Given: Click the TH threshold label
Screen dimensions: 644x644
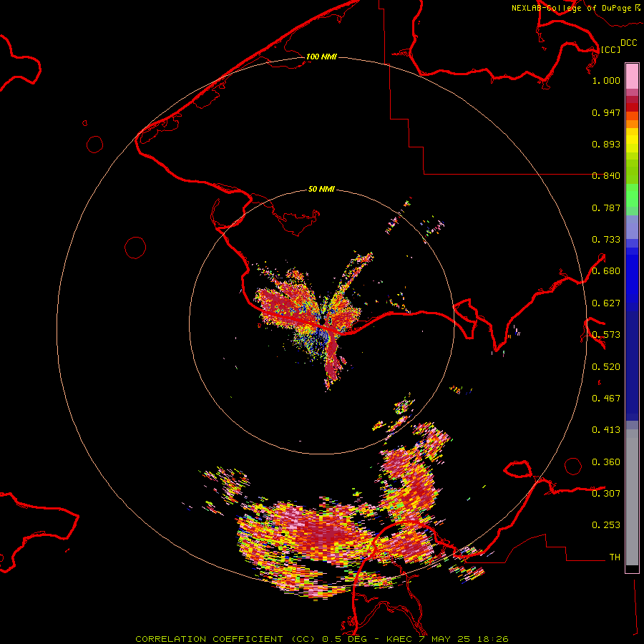Looking at the screenshot, I should (615, 557).
